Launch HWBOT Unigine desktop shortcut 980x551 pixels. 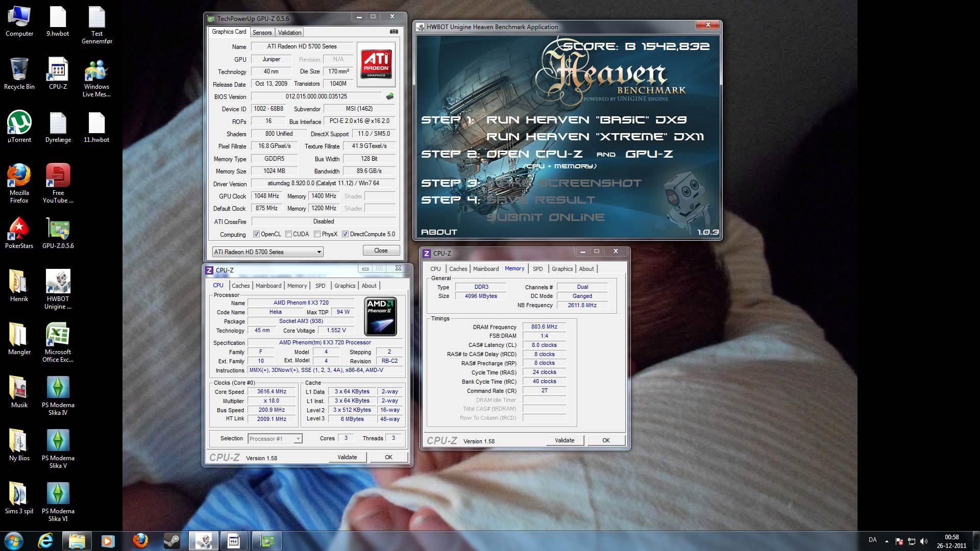click(58, 290)
